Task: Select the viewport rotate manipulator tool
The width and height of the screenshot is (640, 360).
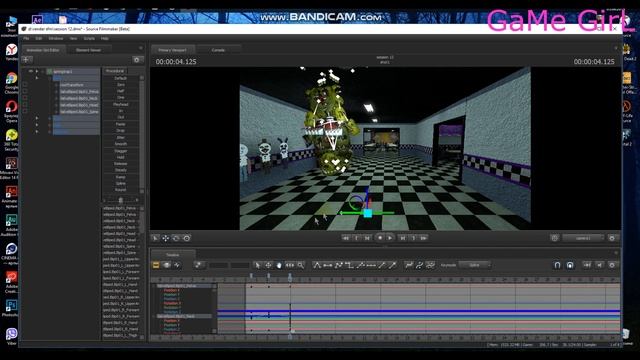Action: click(176, 238)
